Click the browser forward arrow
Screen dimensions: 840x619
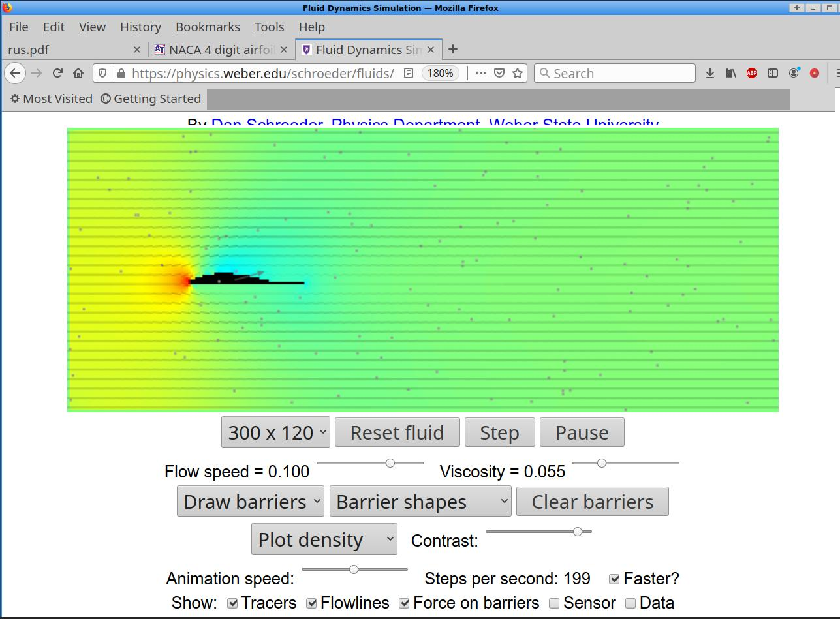37,73
